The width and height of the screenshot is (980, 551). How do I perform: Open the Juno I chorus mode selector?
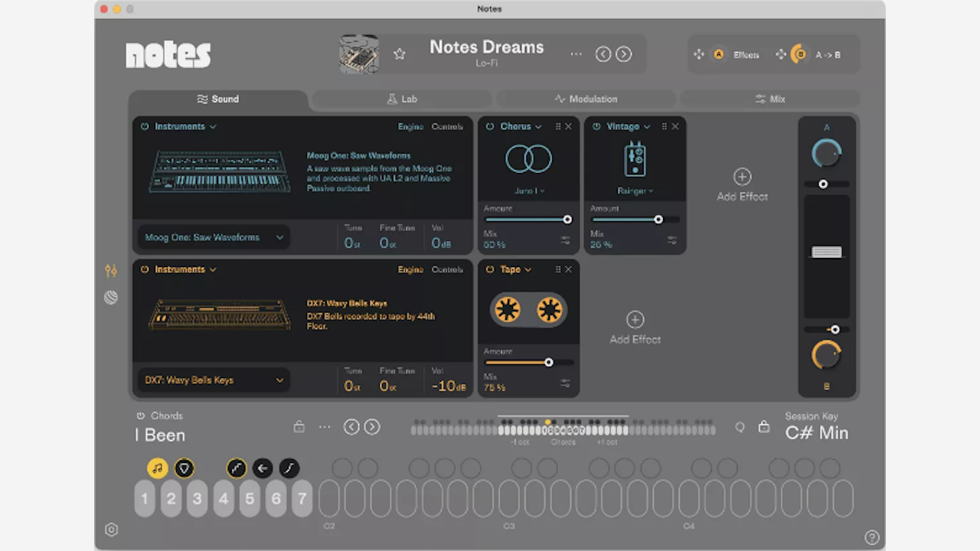pyautogui.click(x=528, y=191)
